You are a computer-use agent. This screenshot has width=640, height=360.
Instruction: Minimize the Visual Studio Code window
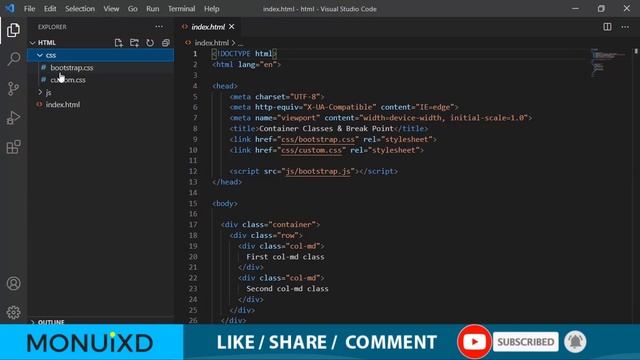(x=576, y=9)
